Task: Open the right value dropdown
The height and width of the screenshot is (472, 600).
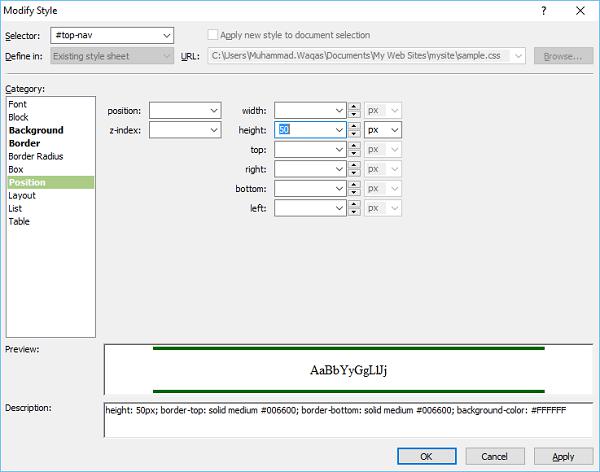Action: click(339, 169)
